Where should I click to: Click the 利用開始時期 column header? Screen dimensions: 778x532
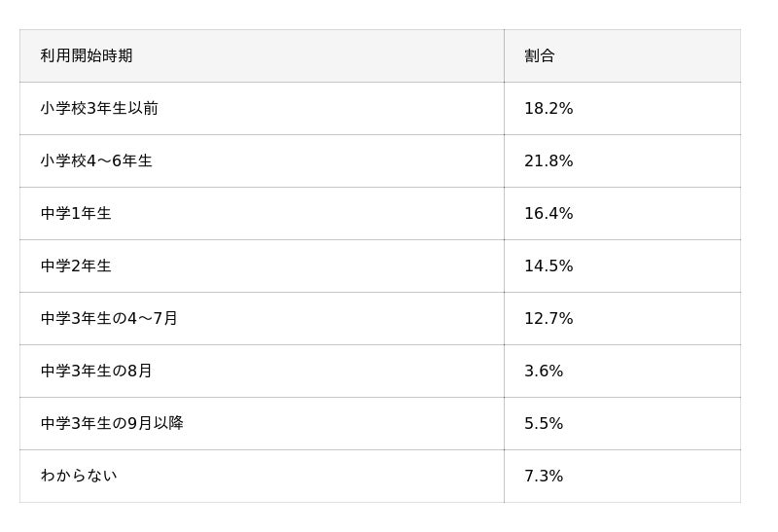coord(87,56)
